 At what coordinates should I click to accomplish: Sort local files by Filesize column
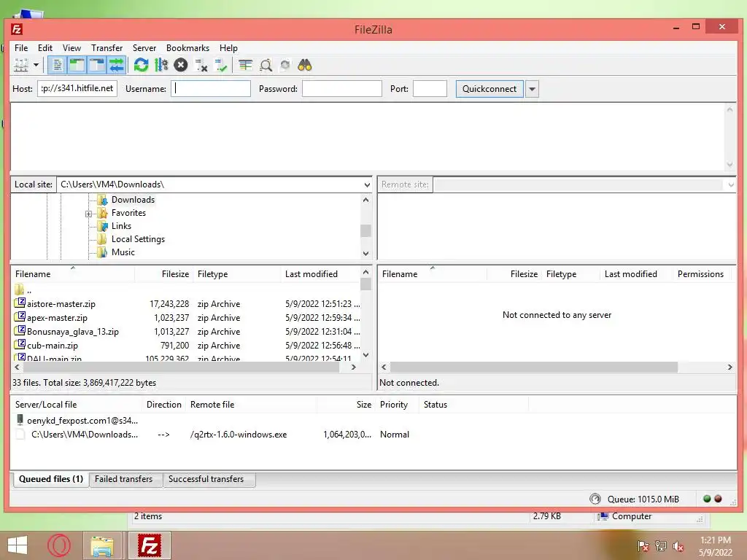click(164, 274)
